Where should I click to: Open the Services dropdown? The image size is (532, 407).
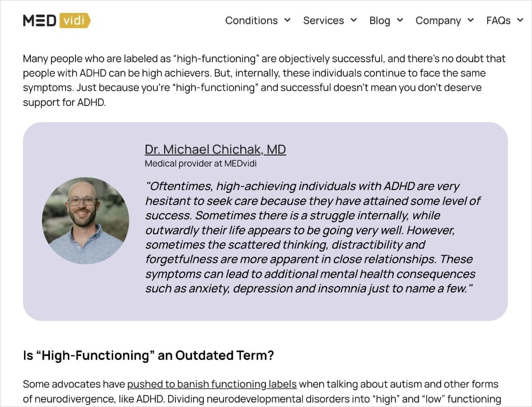coord(353,21)
